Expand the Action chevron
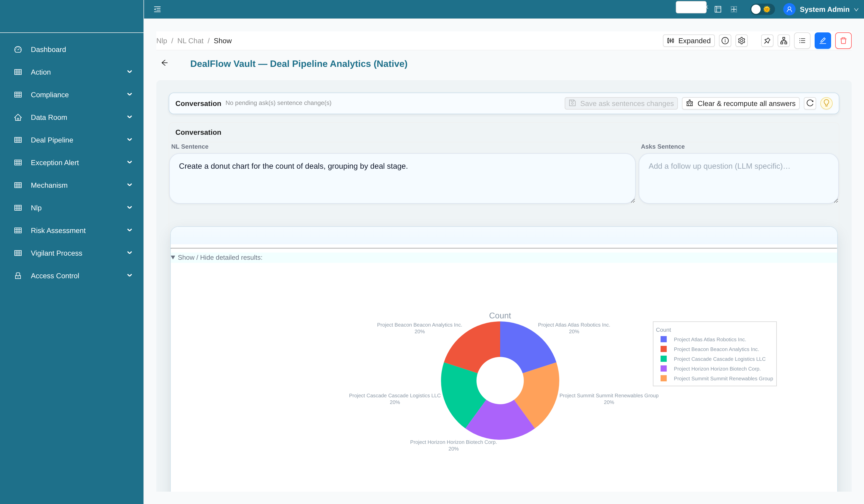This screenshot has height=504, width=864. coord(130,72)
